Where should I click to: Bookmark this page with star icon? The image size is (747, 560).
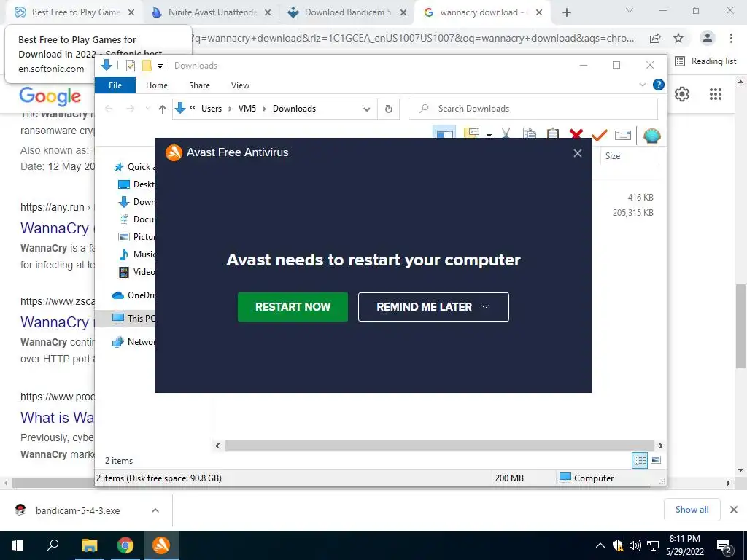tap(678, 38)
